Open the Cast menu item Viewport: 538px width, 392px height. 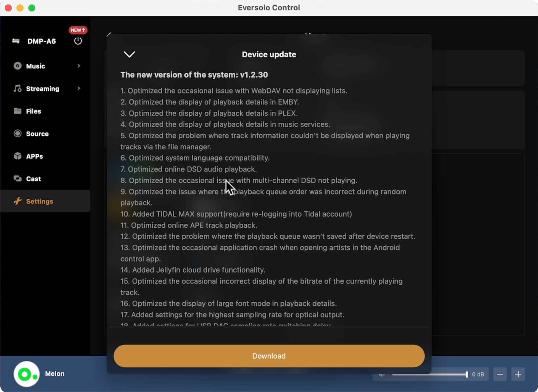[45, 179]
